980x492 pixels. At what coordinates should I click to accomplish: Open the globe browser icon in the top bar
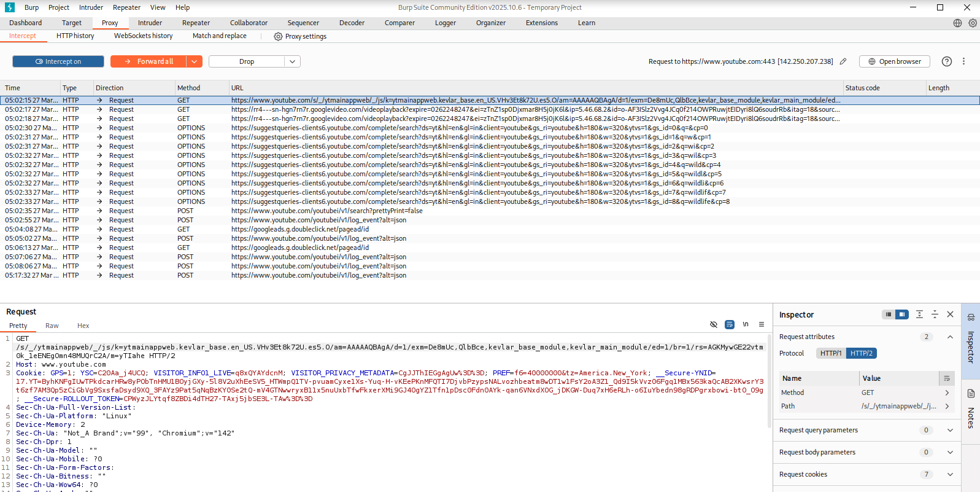click(x=957, y=23)
